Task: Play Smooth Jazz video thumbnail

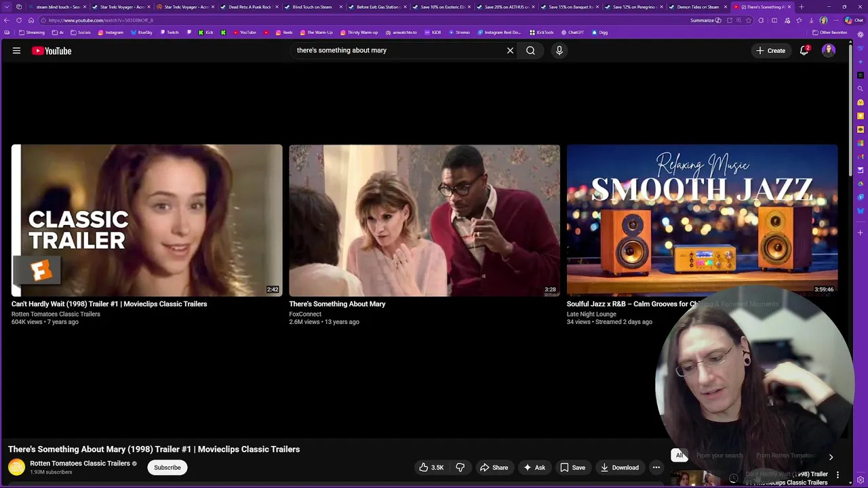Action: (x=703, y=220)
